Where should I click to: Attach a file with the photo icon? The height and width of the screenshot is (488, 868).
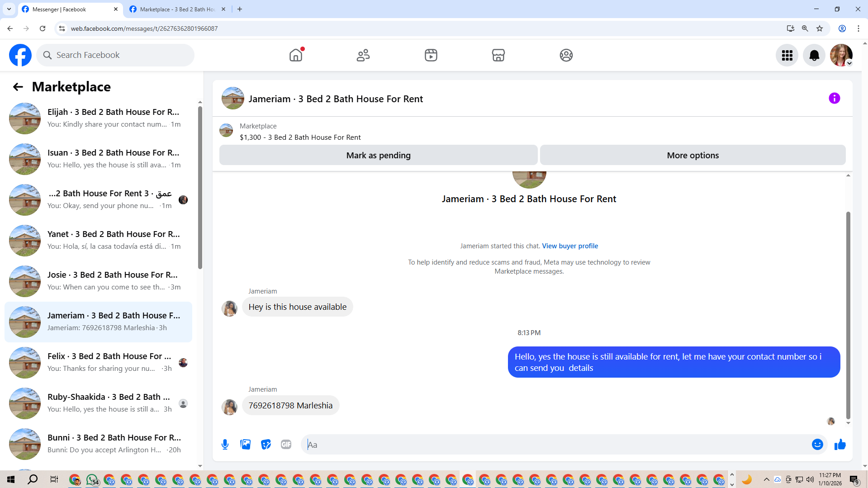pos(246,445)
